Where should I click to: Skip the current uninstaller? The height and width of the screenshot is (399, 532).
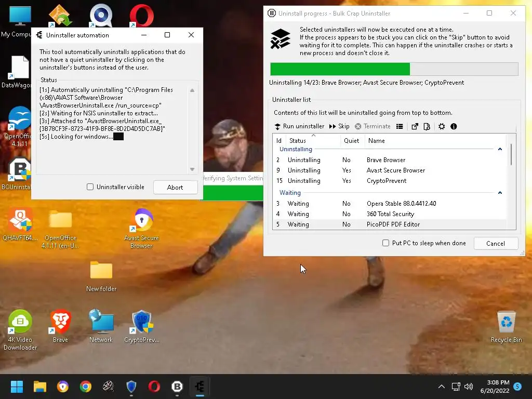339,126
